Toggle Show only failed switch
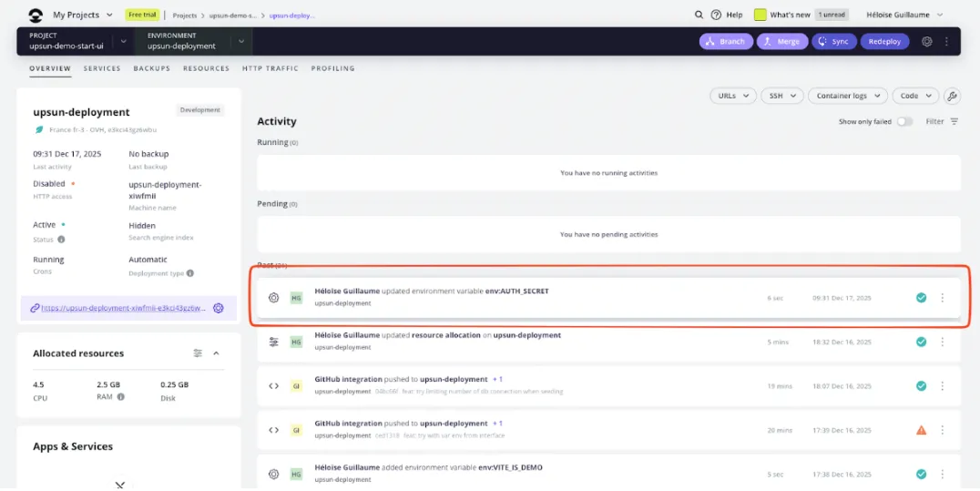 [903, 121]
